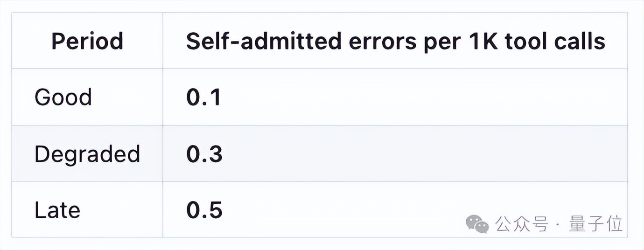This screenshot has width=644, height=250.
Task: Click the "Period" column header
Action: pyautogui.click(x=87, y=42)
